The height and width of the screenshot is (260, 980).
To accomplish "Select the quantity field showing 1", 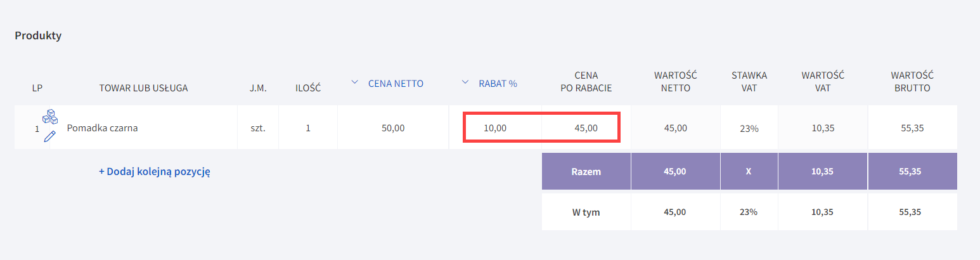I will click(308, 128).
